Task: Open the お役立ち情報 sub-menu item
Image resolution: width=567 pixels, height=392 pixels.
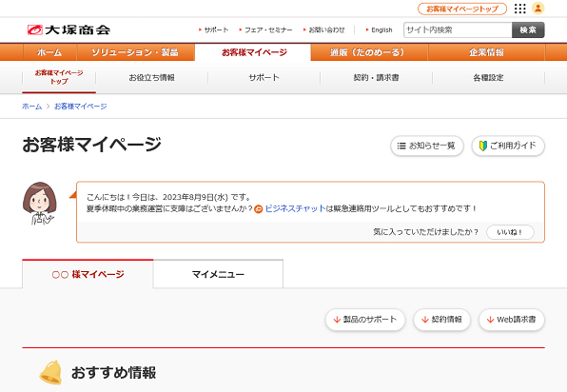Action: pyautogui.click(x=152, y=77)
